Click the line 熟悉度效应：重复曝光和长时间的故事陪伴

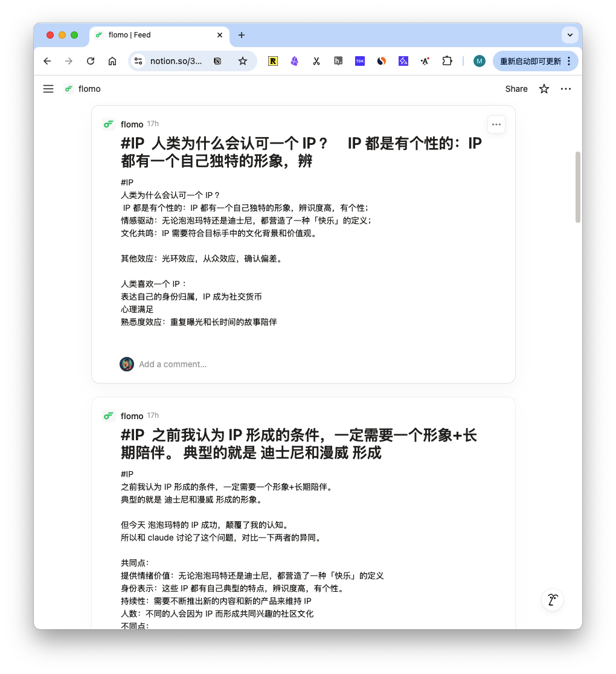coord(199,322)
